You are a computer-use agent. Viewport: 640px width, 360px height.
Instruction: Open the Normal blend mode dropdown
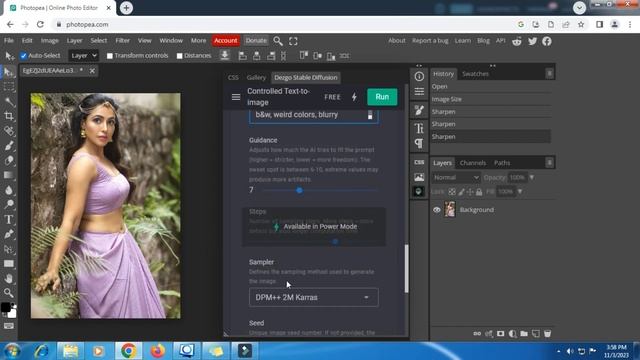point(456,178)
